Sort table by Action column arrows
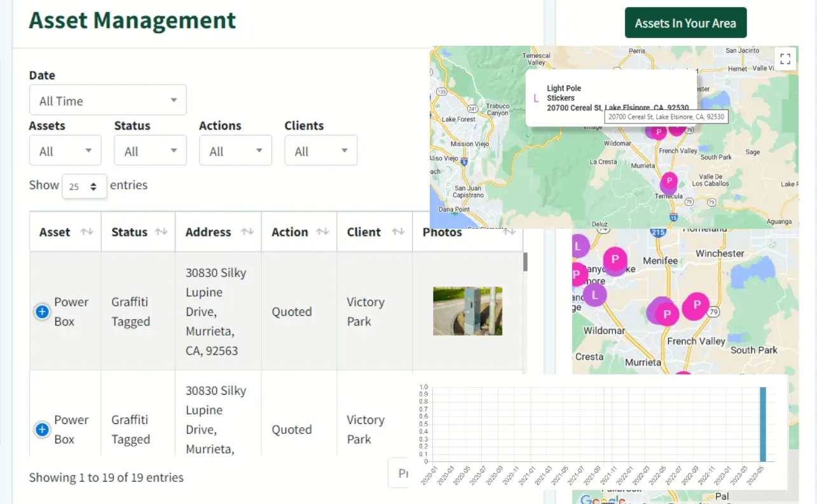This screenshot has height=504, width=817. (322, 232)
